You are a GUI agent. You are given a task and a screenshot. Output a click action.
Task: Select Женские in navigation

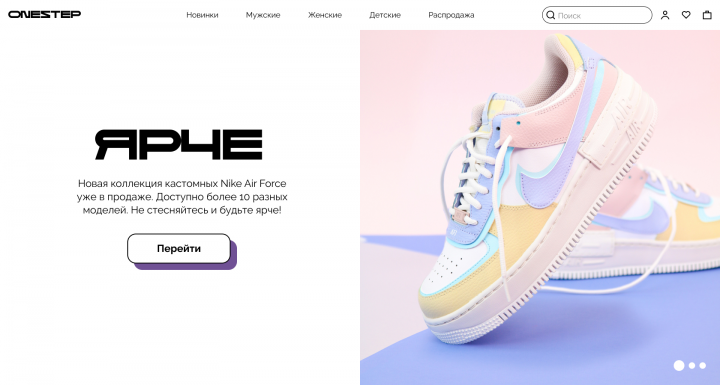(325, 15)
